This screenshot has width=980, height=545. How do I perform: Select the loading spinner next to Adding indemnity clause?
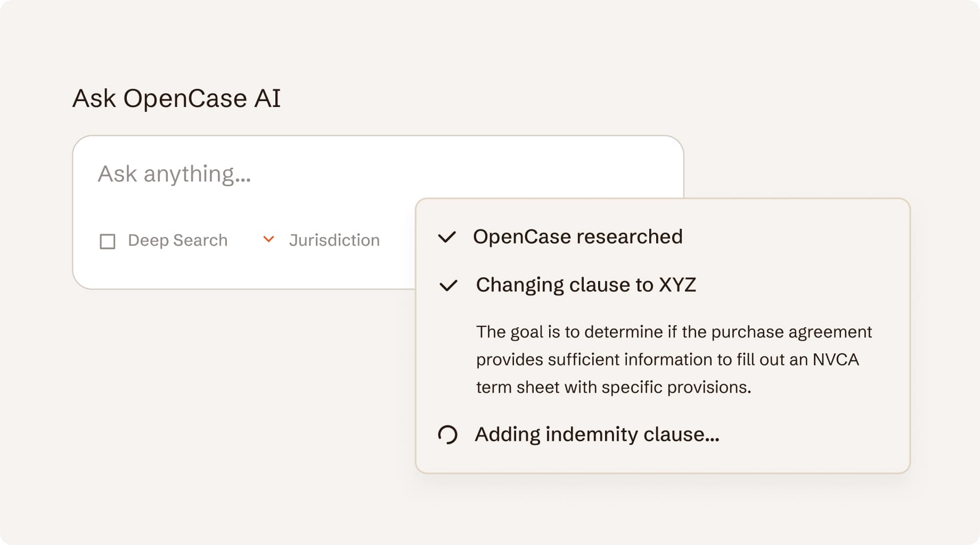click(447, 435)
